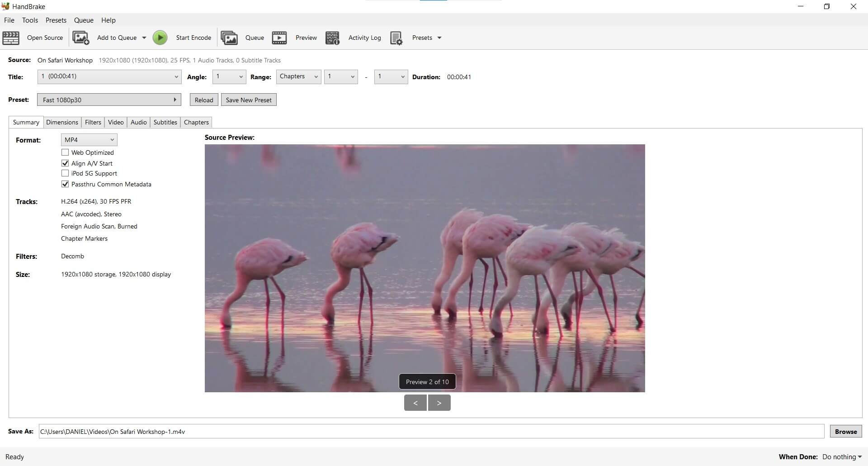
Task: Open the Title dropdown
Action: pos(109,76)
